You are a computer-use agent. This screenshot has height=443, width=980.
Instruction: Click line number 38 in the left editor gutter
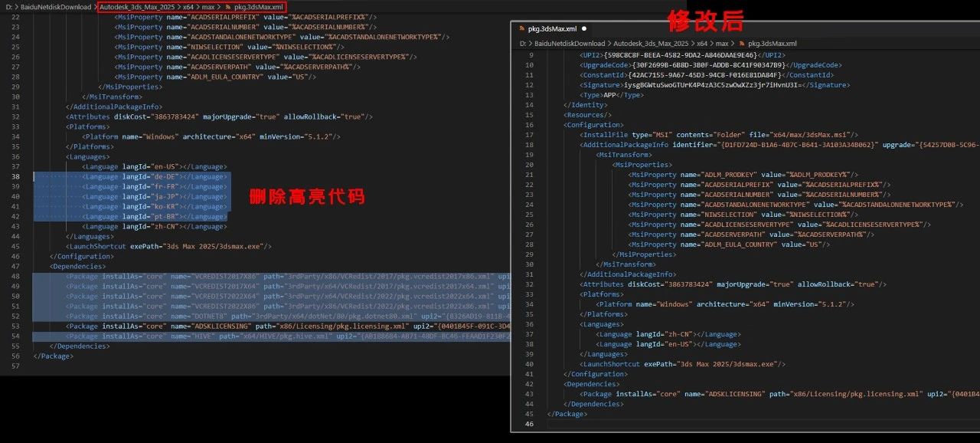click(16, 176)
